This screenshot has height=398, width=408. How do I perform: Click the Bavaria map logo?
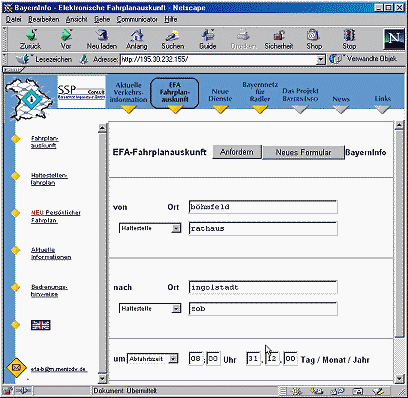(x=29, y=98)
